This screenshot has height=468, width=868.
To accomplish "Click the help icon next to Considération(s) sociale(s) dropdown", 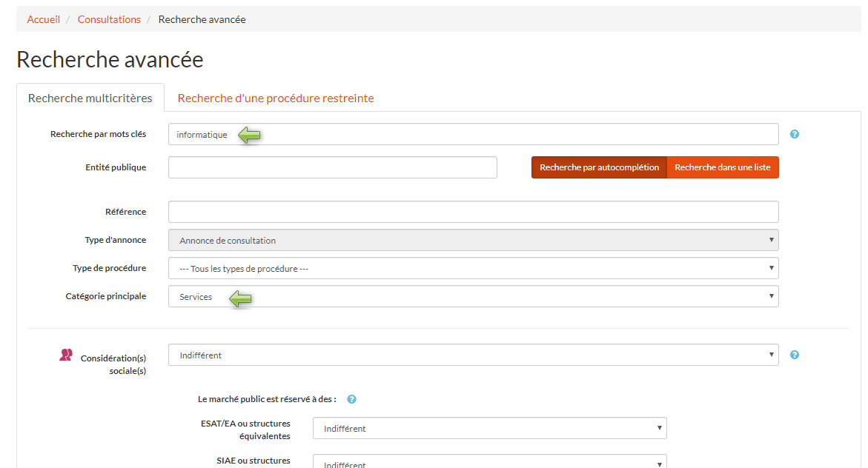I will 795,355.
